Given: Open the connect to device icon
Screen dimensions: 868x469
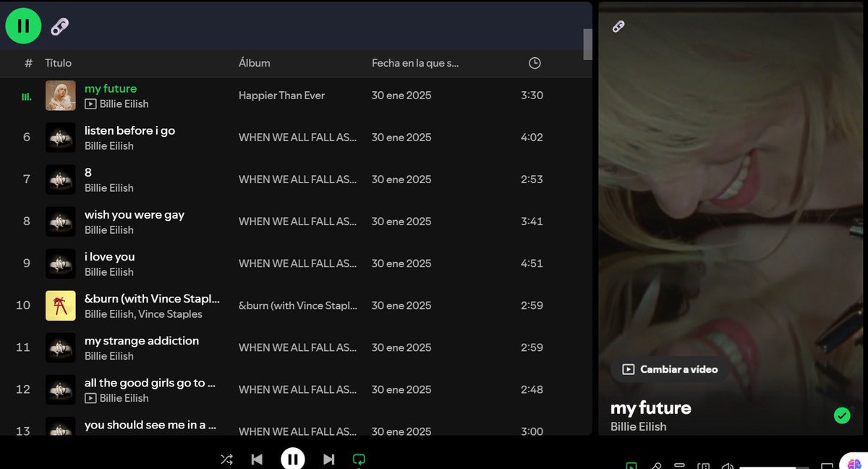Looking at the screenshot, I should coord(703,465).
